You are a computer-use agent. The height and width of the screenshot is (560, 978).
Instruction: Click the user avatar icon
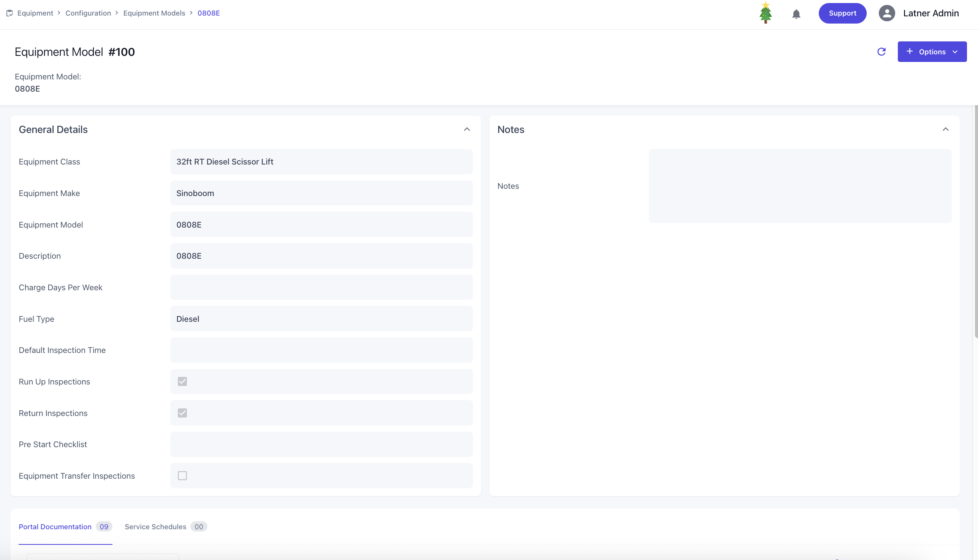pyautogui.click(x=886, y=13)
